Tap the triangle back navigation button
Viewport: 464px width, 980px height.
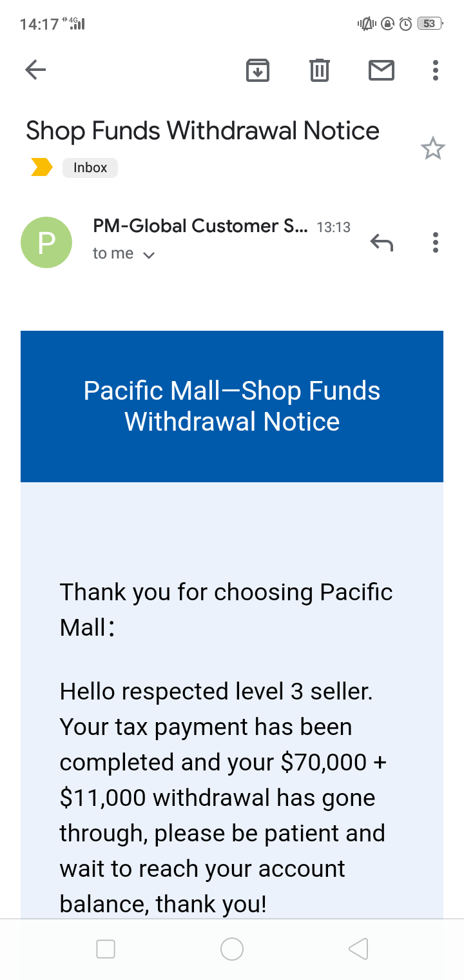(358, 949)
